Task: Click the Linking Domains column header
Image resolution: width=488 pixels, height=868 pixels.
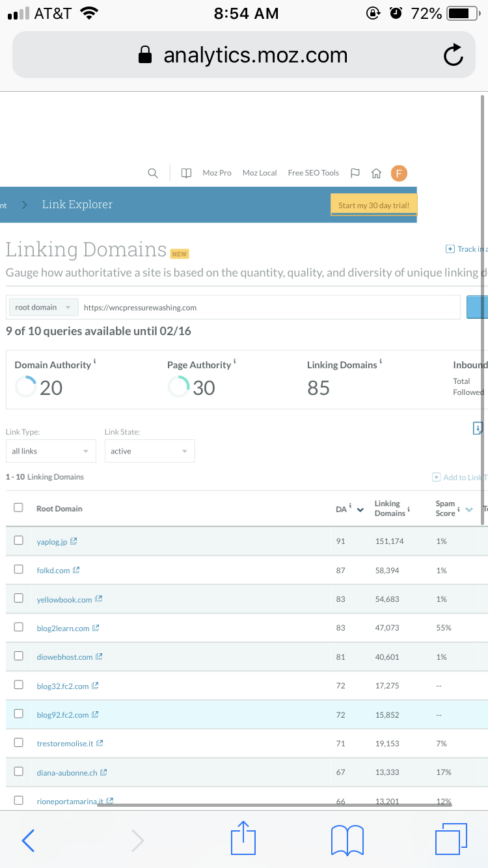Action: [390, 509]
